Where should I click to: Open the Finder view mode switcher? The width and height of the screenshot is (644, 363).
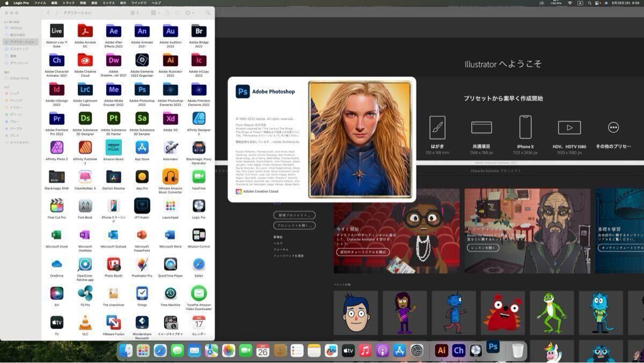tap(134, 13)
